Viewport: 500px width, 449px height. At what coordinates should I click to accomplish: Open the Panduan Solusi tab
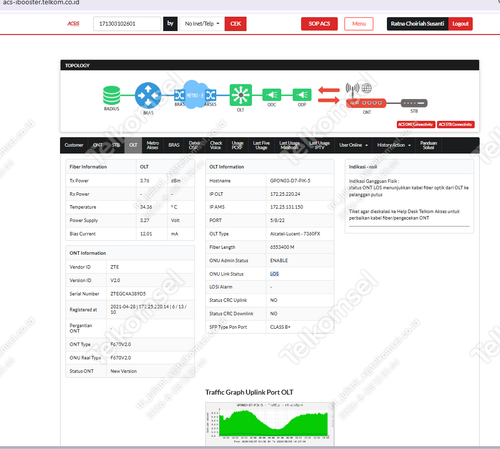(x=428, y=145)
